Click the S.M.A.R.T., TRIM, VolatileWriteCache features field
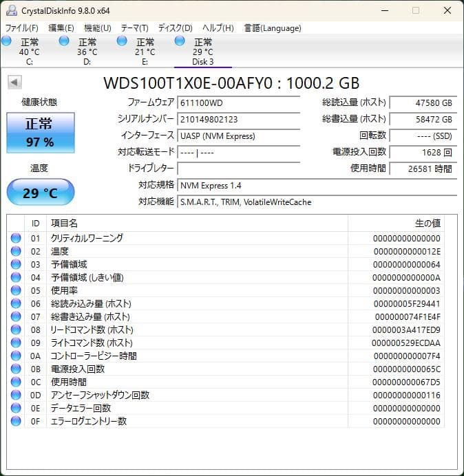464x476 pixels. pos(317,202)
